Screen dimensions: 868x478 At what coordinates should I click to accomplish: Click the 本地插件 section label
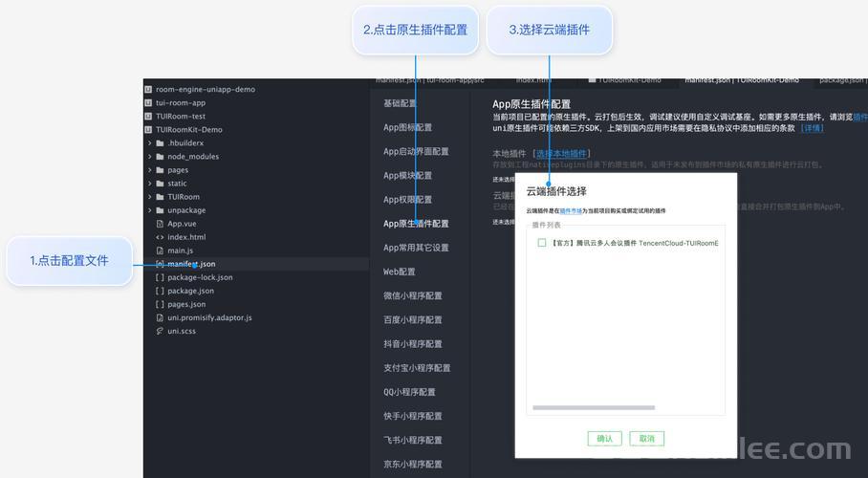[x=510, y=153]
